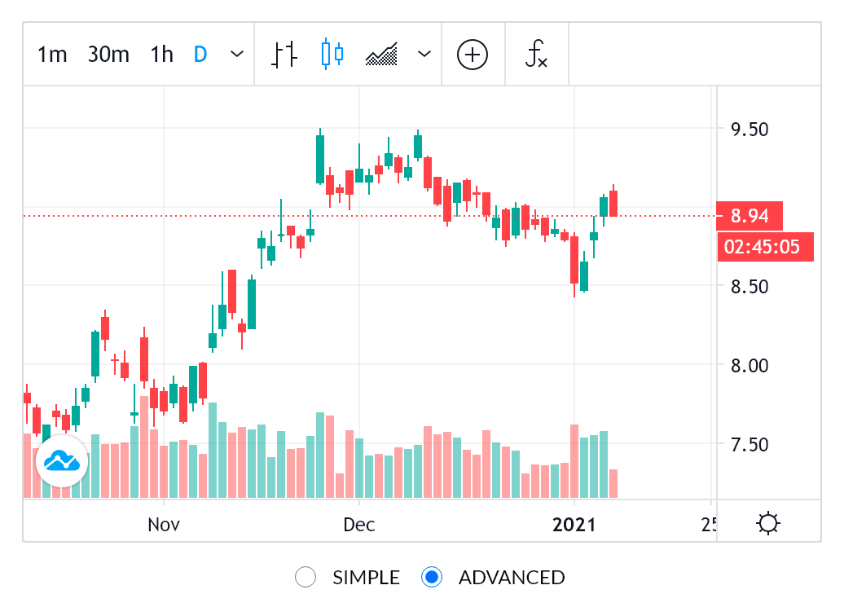Select the SIMPLE radio button
The width and height of the screenshot is (844, 616).
(x=306, y=578)
